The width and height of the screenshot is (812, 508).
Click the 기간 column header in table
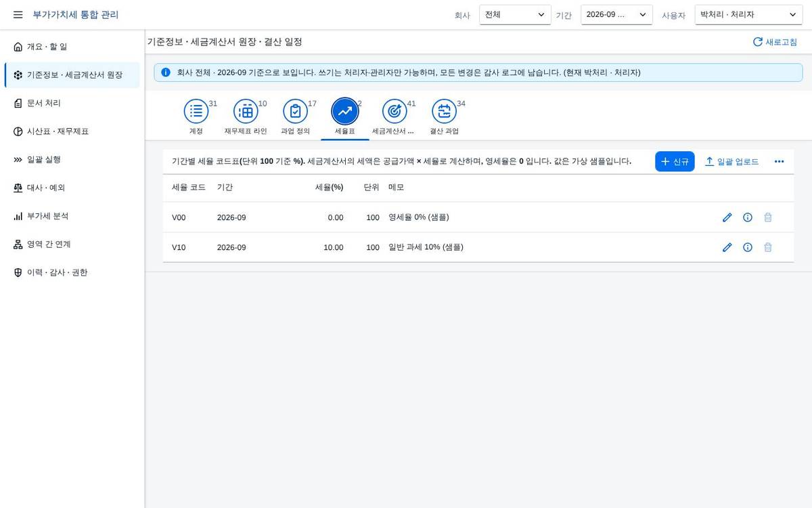click(x=225, y=187)
